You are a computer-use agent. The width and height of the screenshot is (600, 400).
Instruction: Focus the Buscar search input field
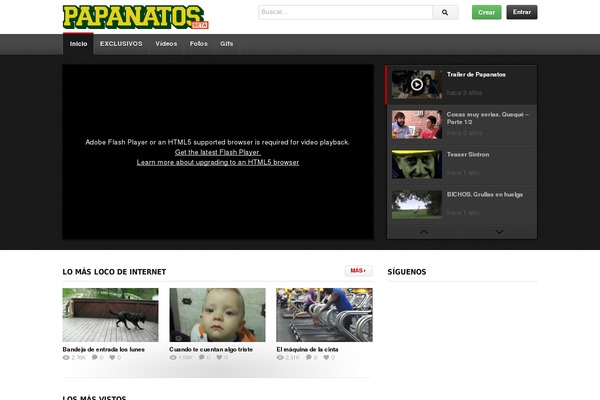(346, 12)
